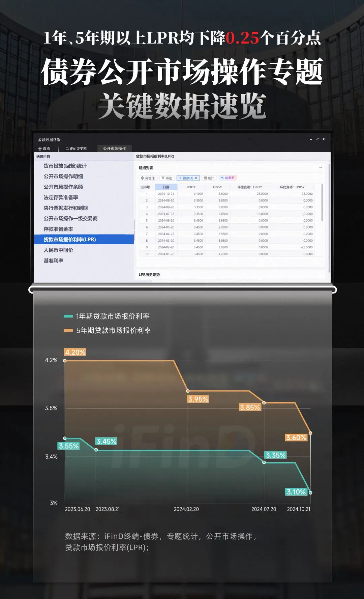Viewport: 364px width, 599px height.
Task: Open the 首页 home tab
Action: pyautogui.click(x=44, y=148)
